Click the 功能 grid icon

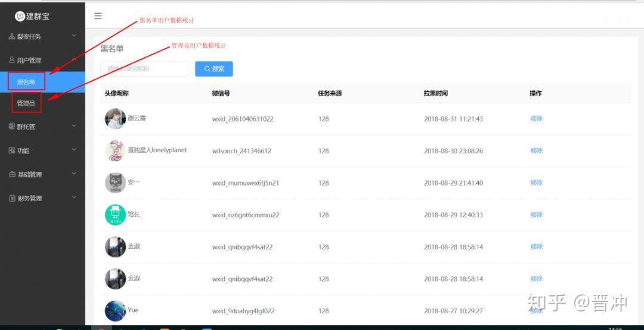click(11, 150)
